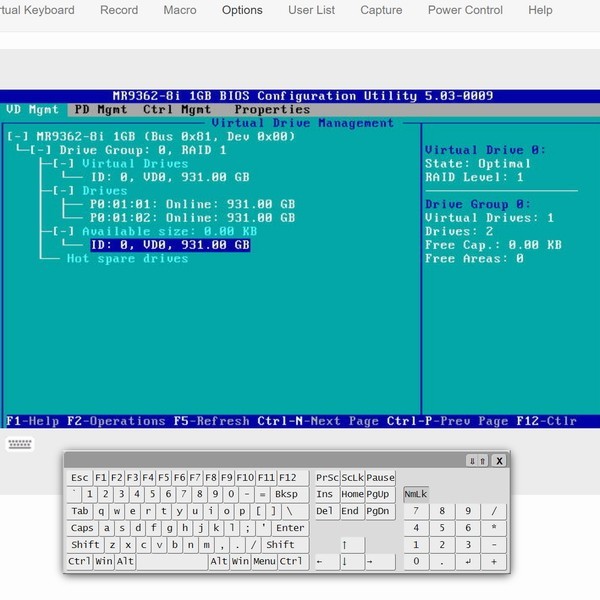Toggle the Caps key
600x600 pixels.
[82, 528]
